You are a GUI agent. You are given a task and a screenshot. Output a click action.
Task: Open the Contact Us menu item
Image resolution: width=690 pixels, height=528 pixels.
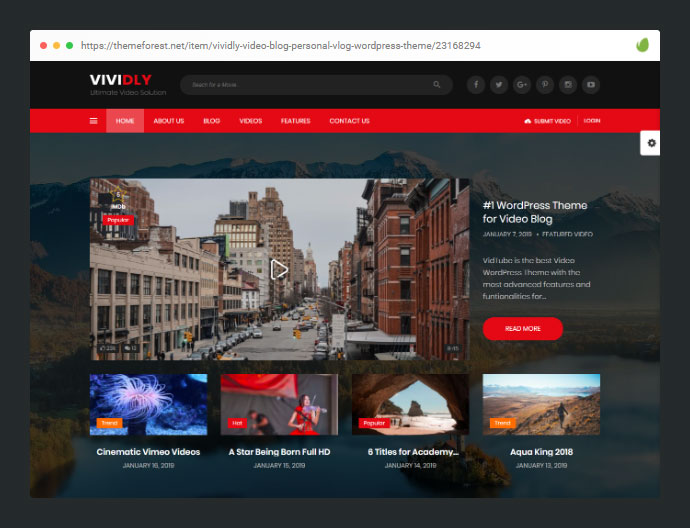pyautogui.click(x=349, y=121)
